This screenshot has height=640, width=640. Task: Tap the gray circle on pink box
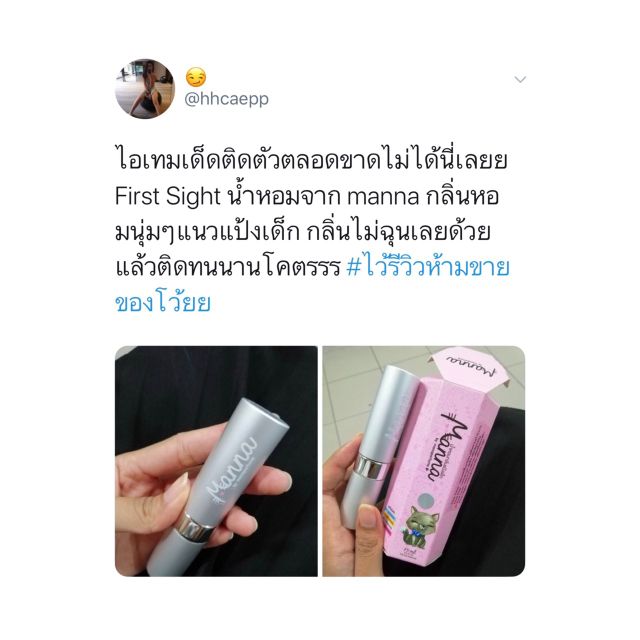tap(427, 499)
